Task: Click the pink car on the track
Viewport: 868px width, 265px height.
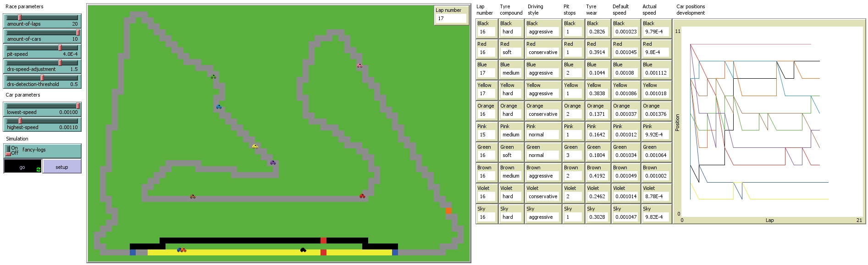Action: click(359, 66)
